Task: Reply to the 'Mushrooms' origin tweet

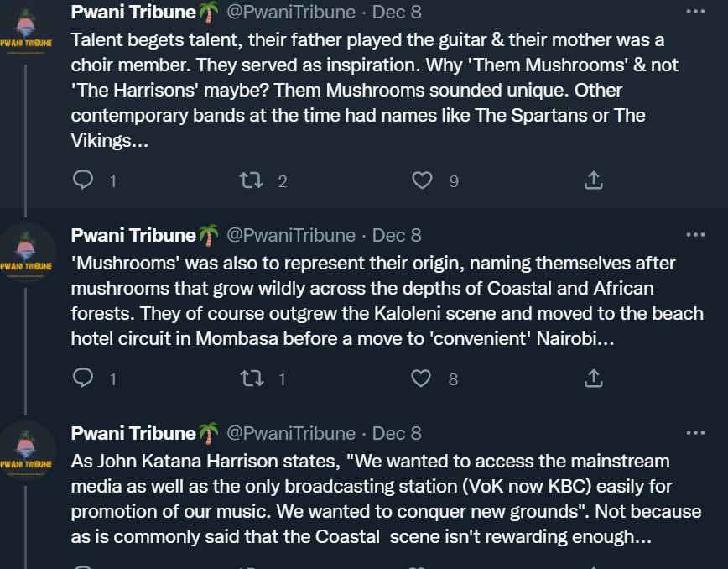Action: coord(84,378)
